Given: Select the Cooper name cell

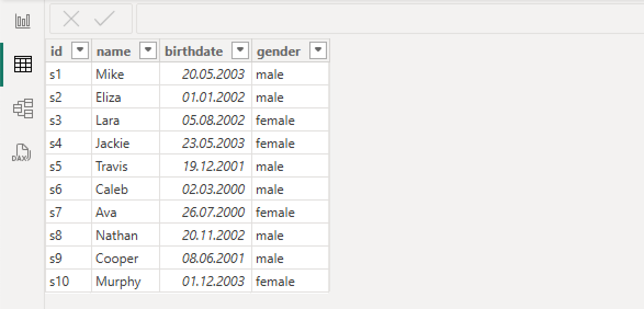Looking at the screenshot, I should (126, 258).
